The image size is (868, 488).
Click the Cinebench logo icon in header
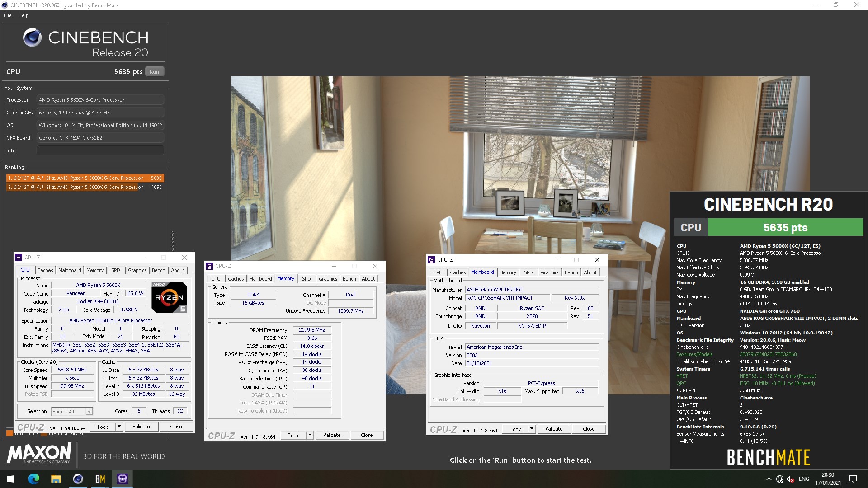[x=32, y=38]
